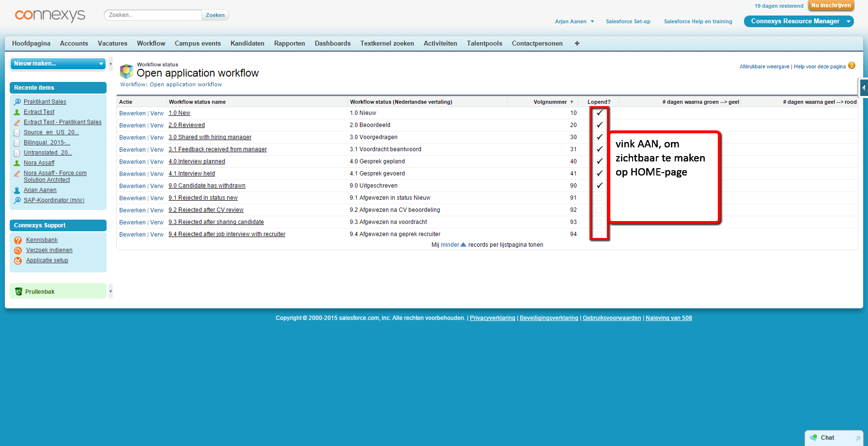
Task: Open the Arjan Aanen user menu
Action: [x=574, y=21]
